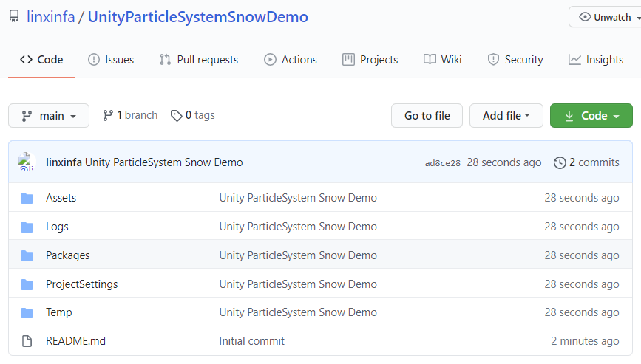Viewport: 641px width, 364px height.
Task: Click the Projects board icon
Action: 348,60
